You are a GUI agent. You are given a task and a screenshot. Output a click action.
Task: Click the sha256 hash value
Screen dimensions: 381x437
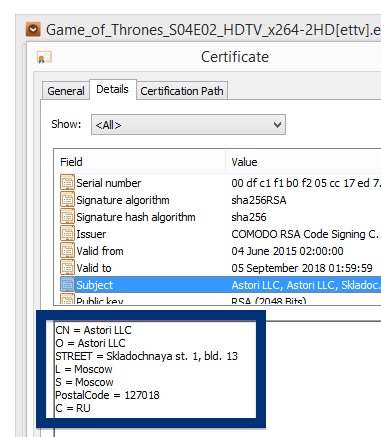249,217
